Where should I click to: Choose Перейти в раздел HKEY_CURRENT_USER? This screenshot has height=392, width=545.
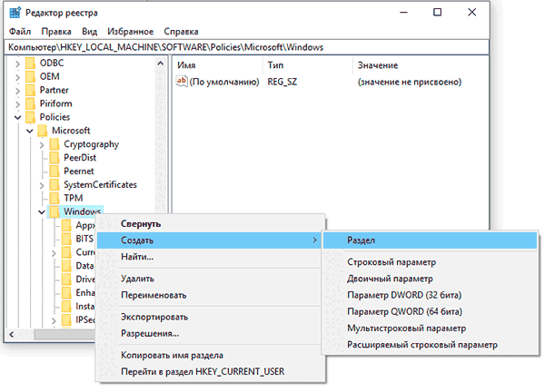tap(211, 372)
